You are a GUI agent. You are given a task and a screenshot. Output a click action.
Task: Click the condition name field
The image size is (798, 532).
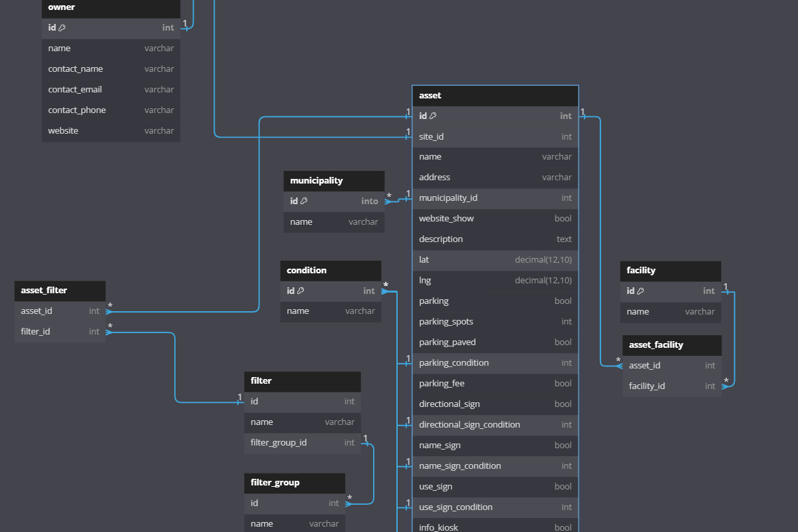click(x=331, y=312)
